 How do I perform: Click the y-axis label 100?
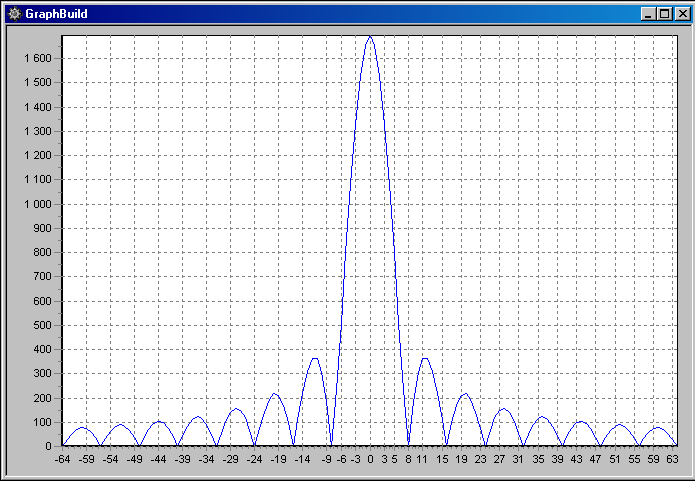pos(43,422)
